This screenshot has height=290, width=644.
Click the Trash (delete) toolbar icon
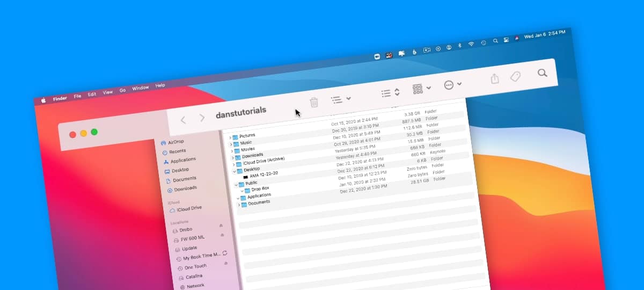(x=314, y=102)
